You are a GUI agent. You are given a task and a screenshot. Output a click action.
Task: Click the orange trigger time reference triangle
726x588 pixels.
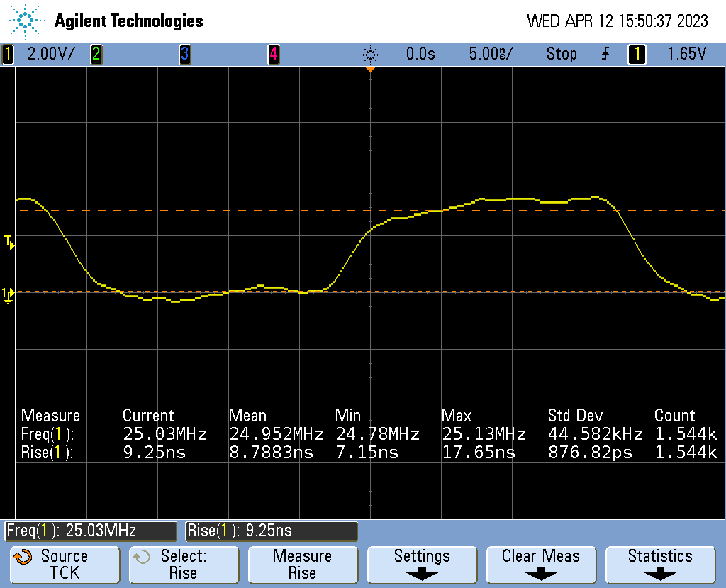coord(369,70)
